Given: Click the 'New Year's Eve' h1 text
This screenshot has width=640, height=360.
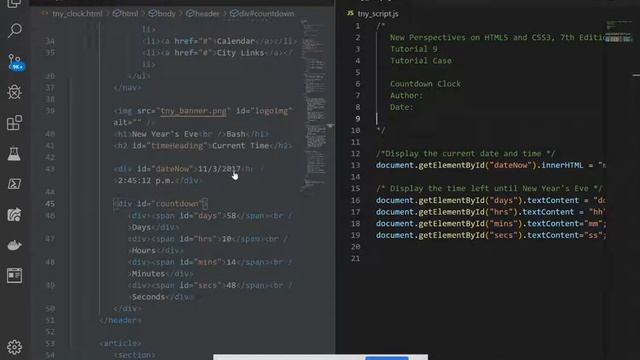Looking at the screenshot, I should point(165,134).
